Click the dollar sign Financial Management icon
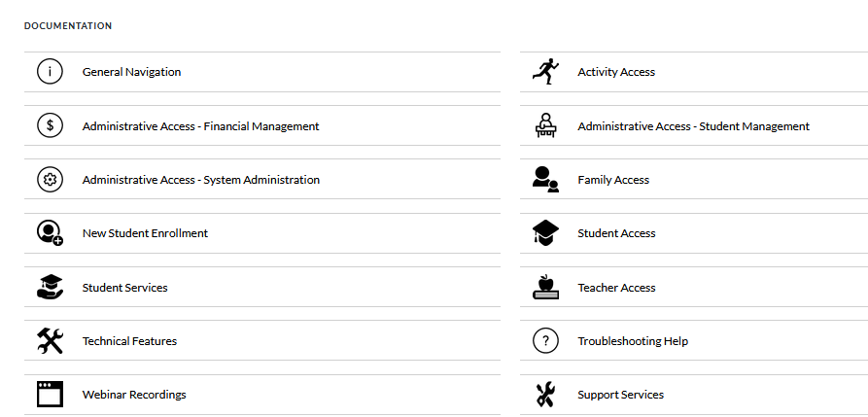The image size is (868, 417). [x=50, y=126]
